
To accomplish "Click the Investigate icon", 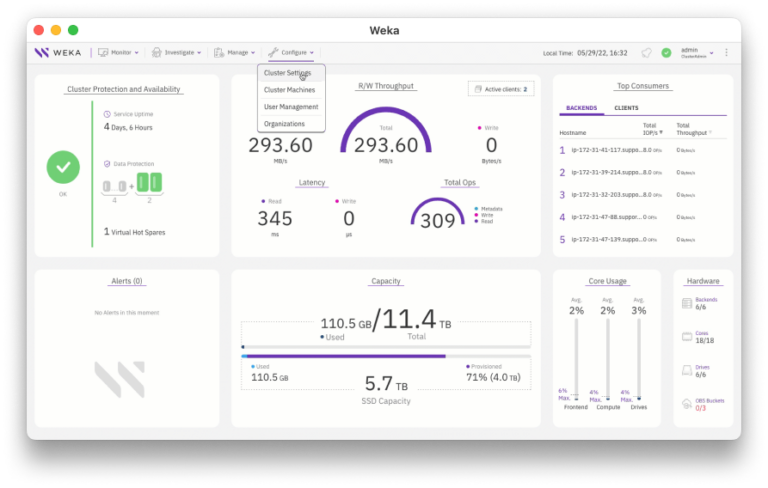I will point(156,52).
